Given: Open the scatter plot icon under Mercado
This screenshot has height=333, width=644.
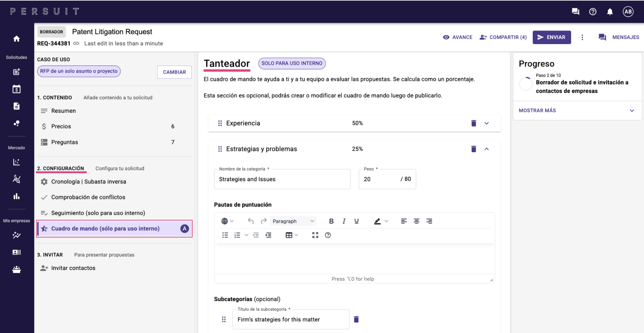Looking at the screenshot, I should click(x=16, y=162).
